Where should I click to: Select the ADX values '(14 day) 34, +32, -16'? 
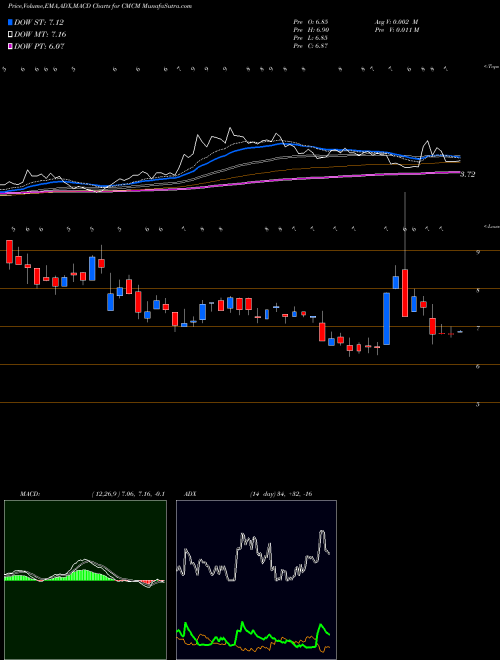tap(280, 494)
